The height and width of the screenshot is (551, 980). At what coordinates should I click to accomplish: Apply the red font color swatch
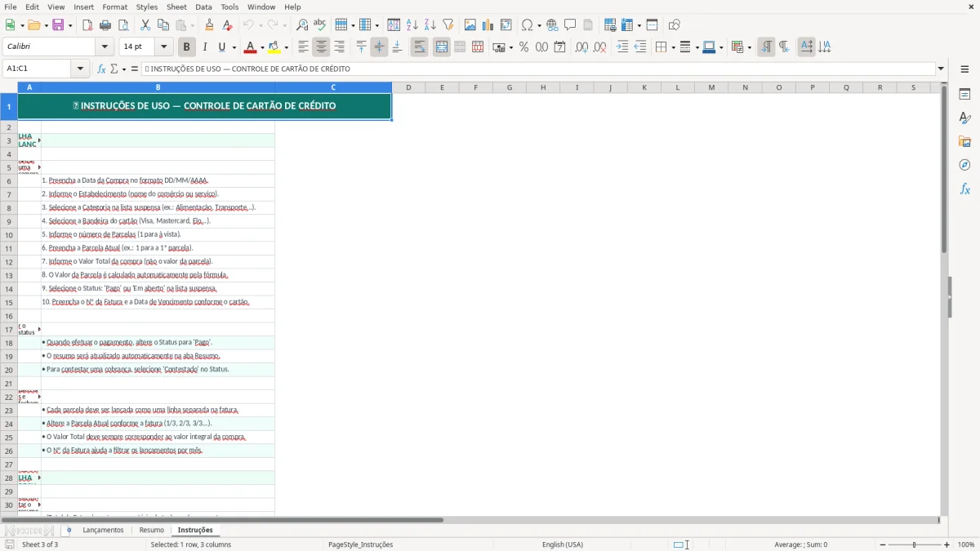tap(251, 47)
